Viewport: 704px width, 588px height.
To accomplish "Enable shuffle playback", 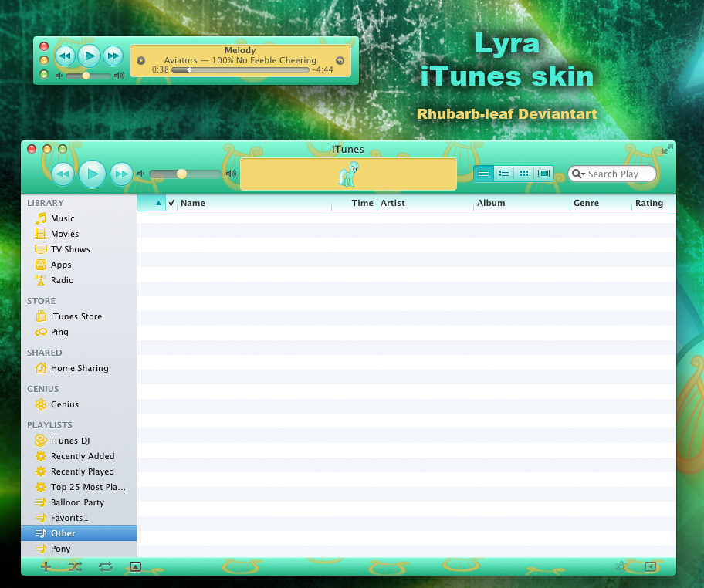I will coord(75,566).
